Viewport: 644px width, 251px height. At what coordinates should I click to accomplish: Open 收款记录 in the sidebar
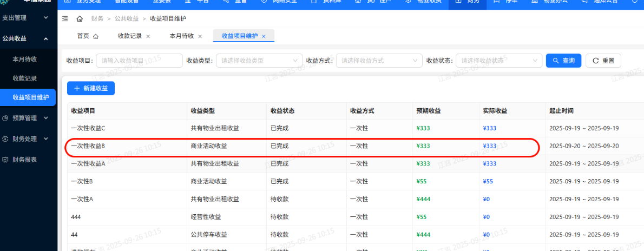pos(25,78)
